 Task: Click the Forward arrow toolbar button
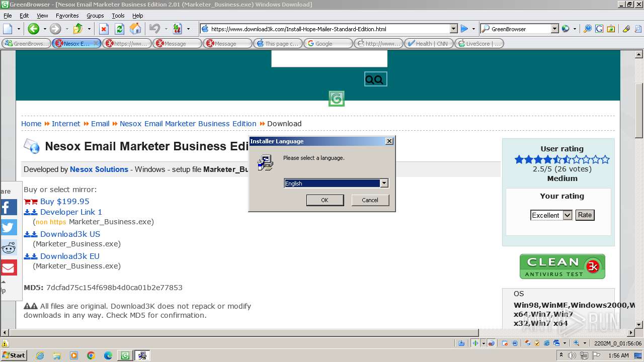tap(55, 29)
